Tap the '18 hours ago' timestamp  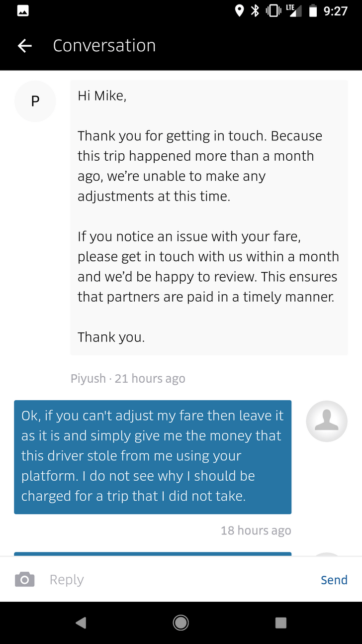256,531
